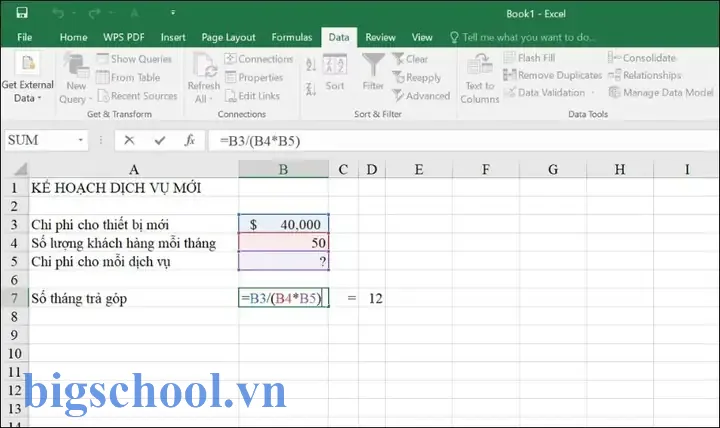Open the Name Box dropdown arrow
Image resolution: width=720 pixels, height=428 pixels.
[x=80, y=140]
